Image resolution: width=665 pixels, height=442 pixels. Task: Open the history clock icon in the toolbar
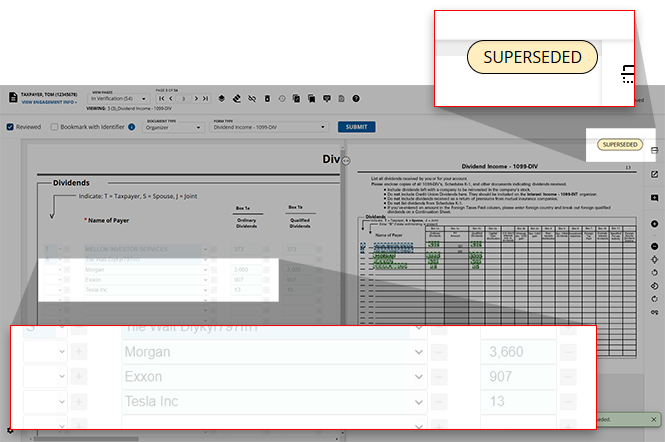282,98
